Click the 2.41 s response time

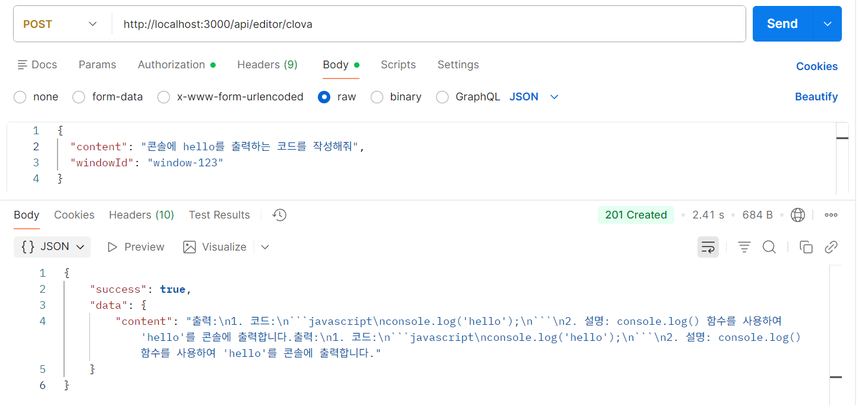tap(708, 215)
